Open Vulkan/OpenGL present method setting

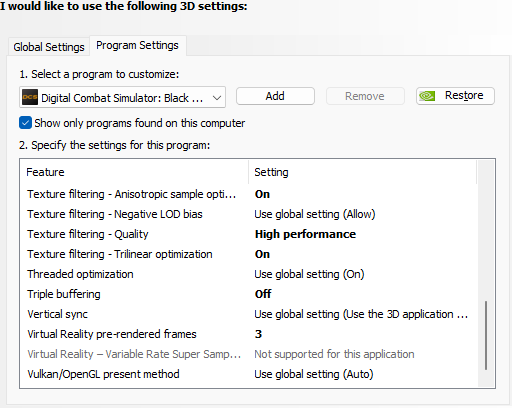pos(314,374)
